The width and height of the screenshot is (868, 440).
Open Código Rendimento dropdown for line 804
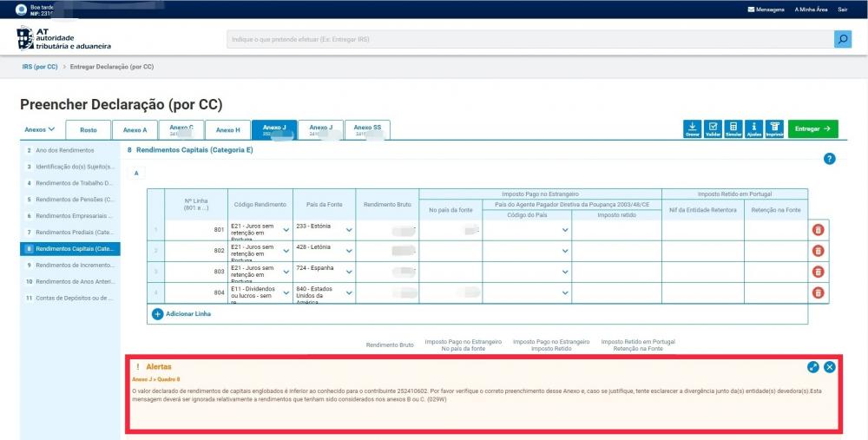285,293
